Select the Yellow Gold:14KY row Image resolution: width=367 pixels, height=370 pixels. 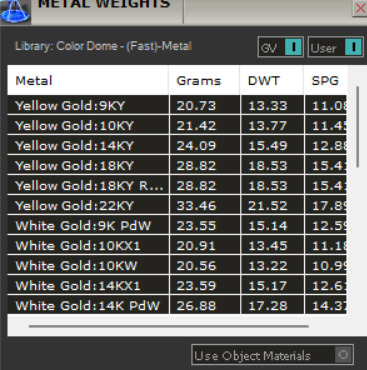pos(177,145)
